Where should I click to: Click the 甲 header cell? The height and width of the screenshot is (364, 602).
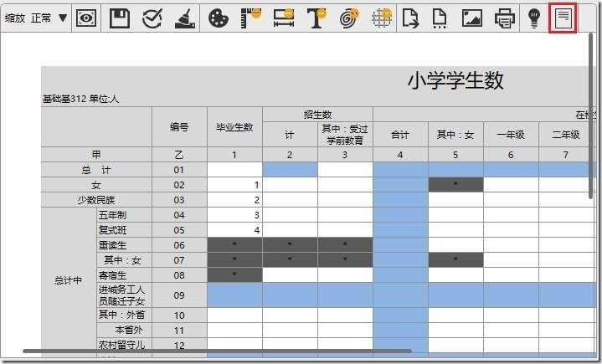96,155
